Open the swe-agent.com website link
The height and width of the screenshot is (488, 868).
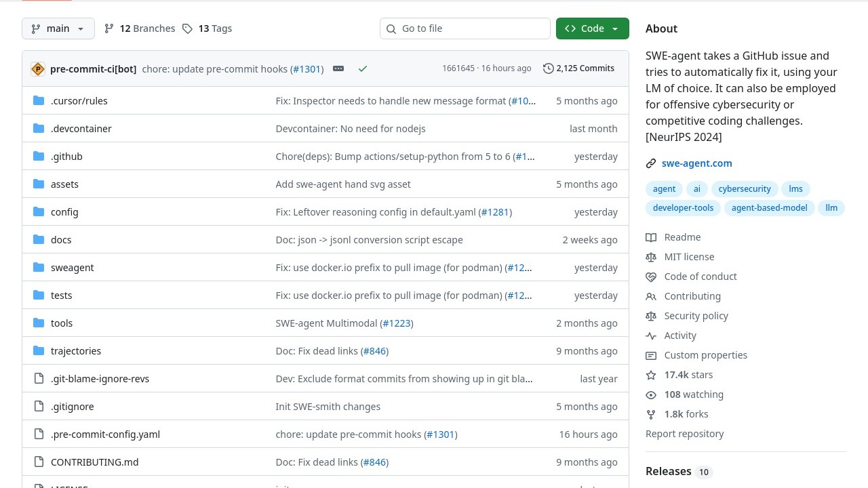pos(696,163)
